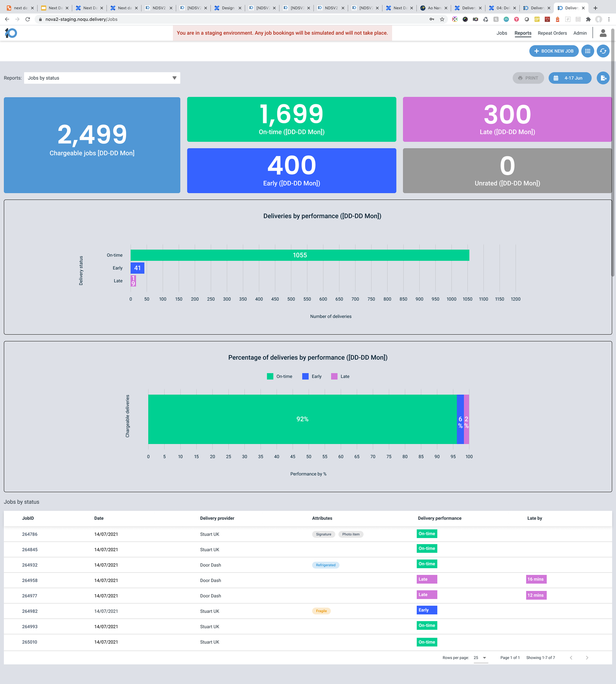The height and width of the screenshot is (684, 616).
Task: Open the user profile icon
Action: tap(603, 33)
